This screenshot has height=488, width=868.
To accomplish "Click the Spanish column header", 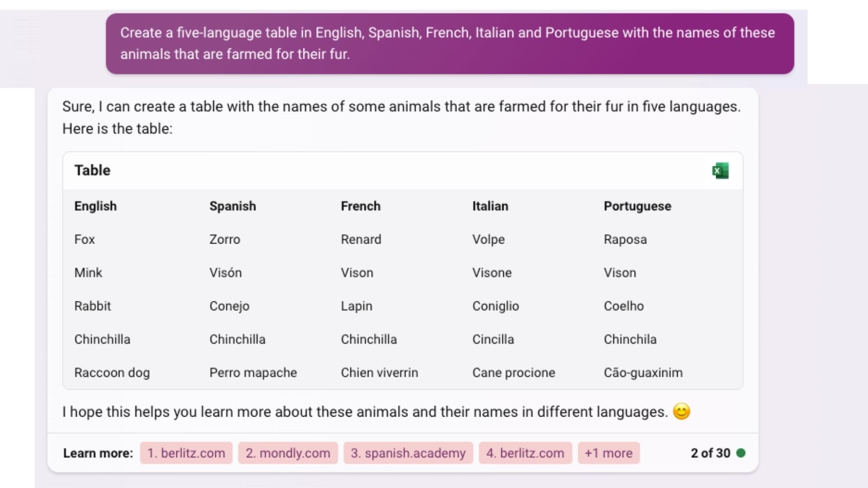I will coord(233,206).
